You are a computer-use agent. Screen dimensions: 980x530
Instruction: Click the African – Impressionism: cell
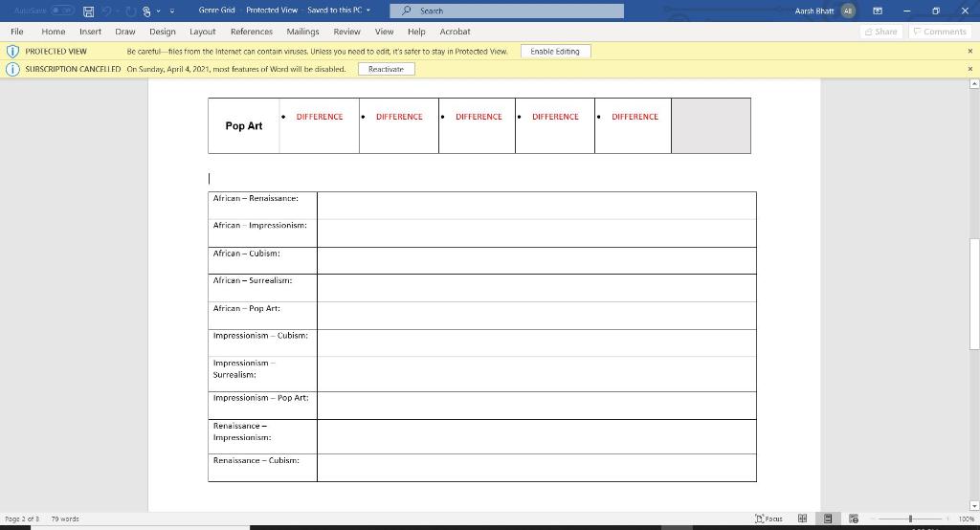pos(262,233)
